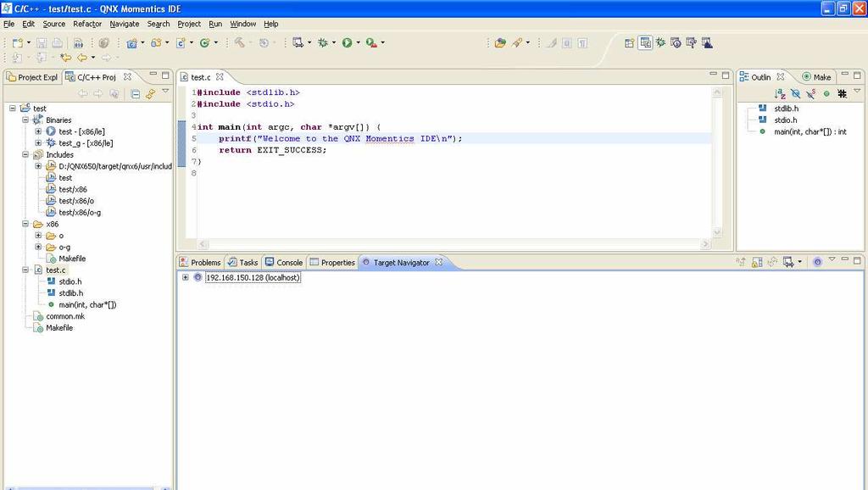Open the Project menu
Viewport: 868px width, 490px height.
coord(189,24)
